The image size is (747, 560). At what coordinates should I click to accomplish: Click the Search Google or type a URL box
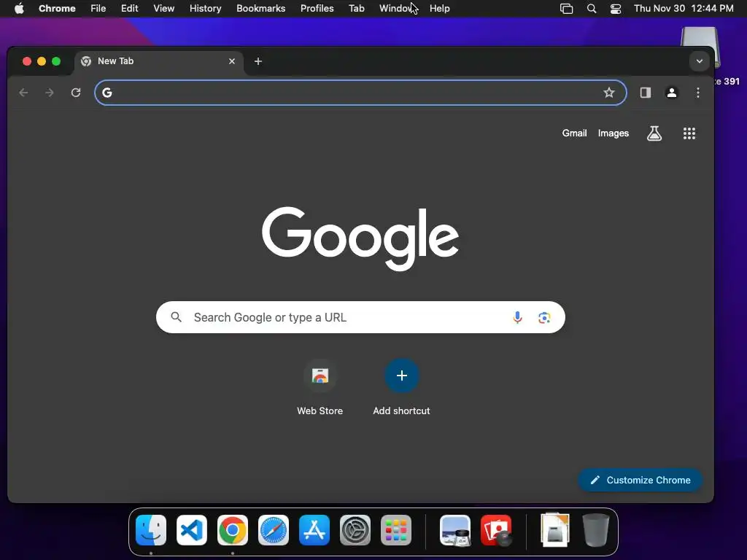pyautogui.click(x=360, y=317)
